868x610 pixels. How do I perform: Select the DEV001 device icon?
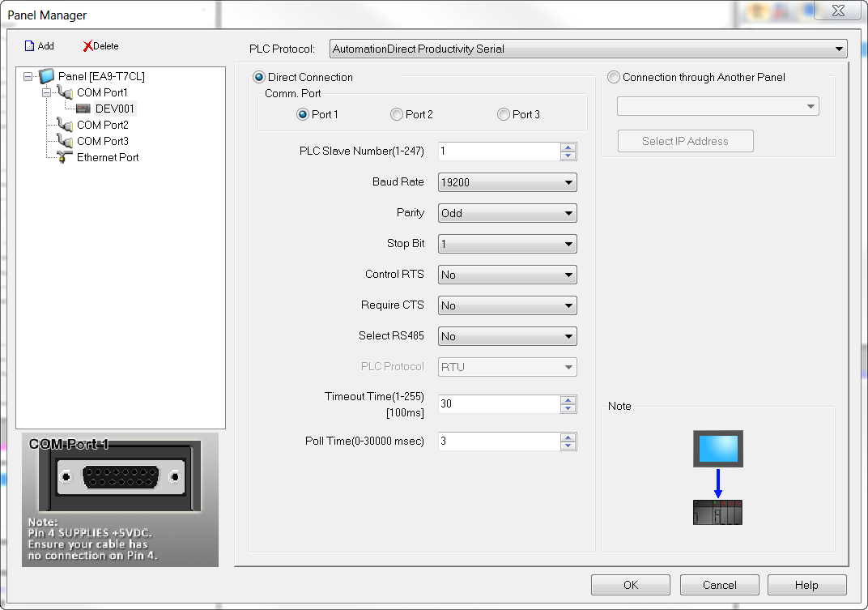tap(83, 108)
